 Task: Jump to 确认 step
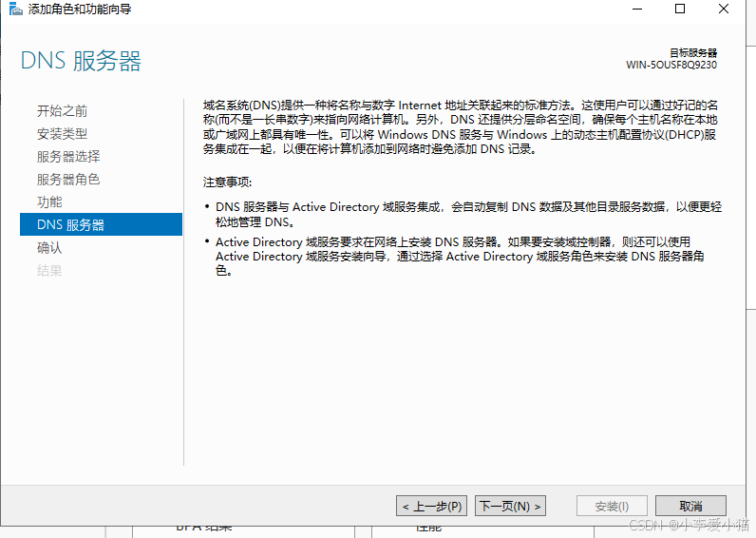tap(49, 247)
